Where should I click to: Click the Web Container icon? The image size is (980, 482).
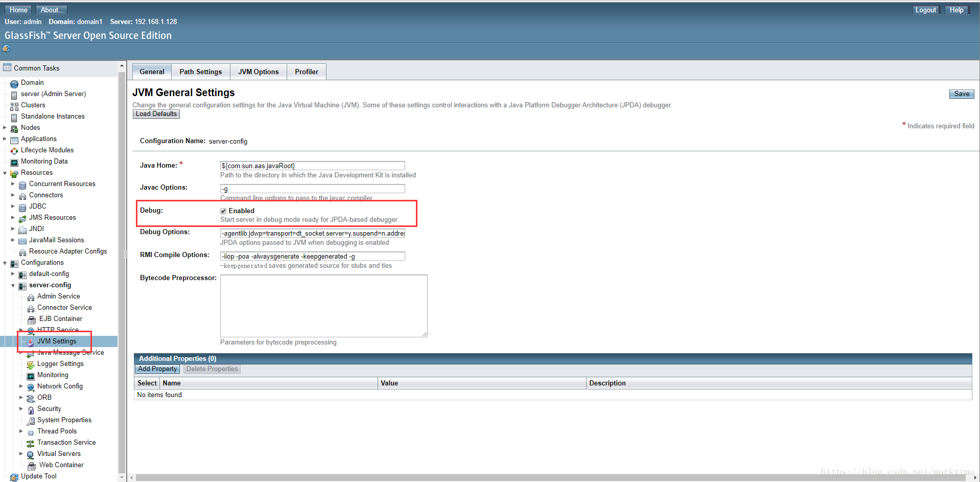tap(32, 466)
